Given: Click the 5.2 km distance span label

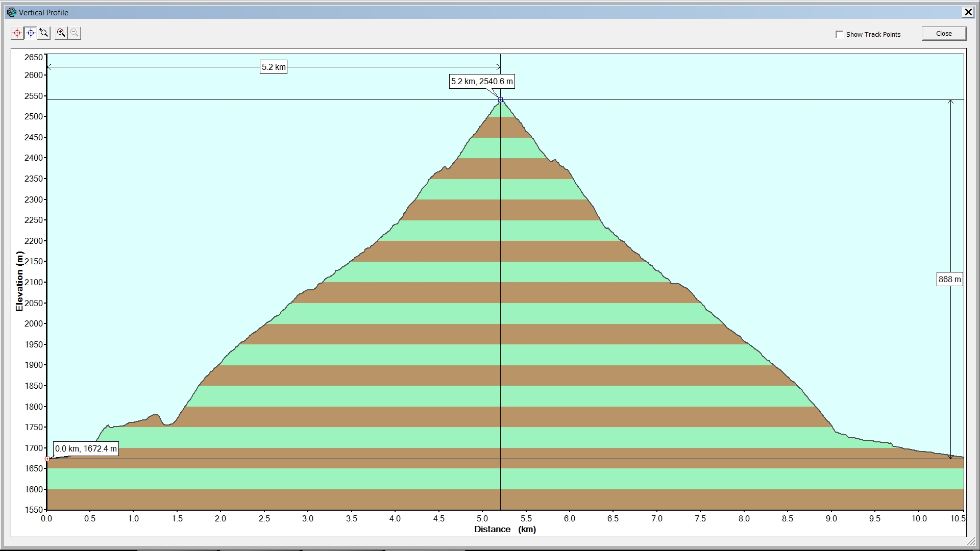Looking at the screenshot, I should click(x=274, y=67).
